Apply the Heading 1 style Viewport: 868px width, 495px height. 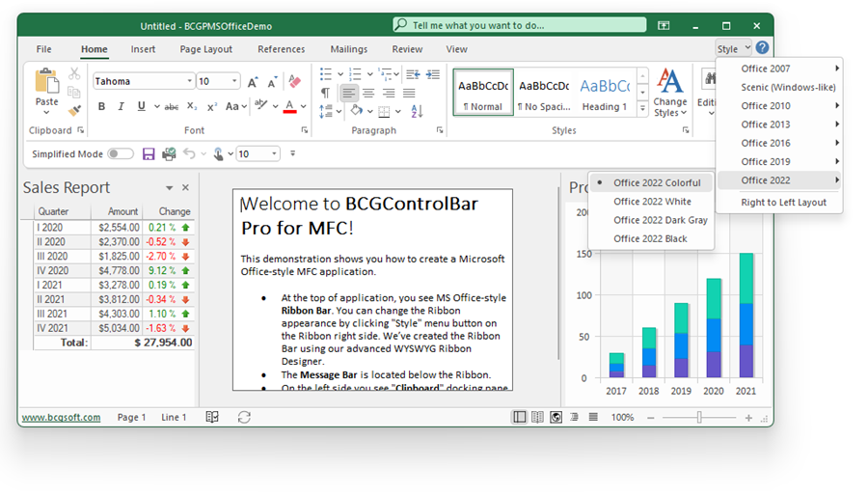coord(605,93)
